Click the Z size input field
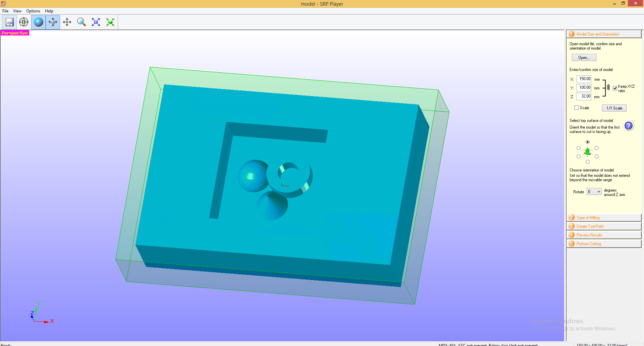This screenshot has height=346, width=644. (584, 96)
